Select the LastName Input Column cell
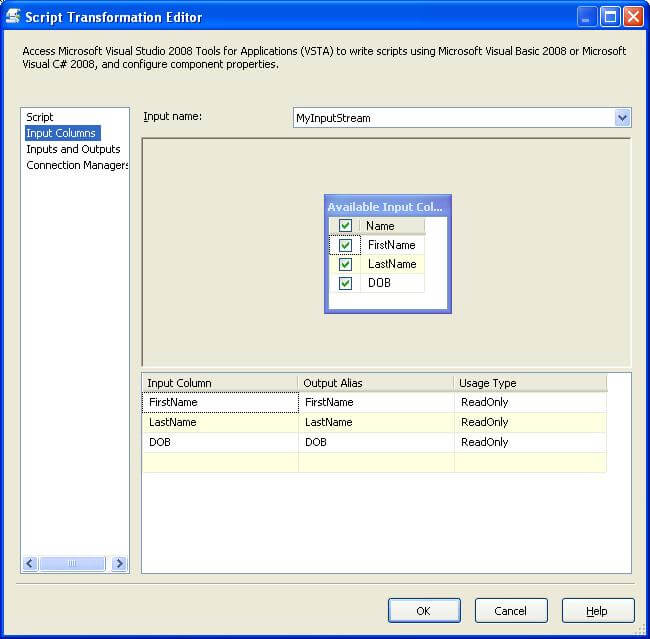Image resolution: width=650 pixels, height=639 pixels. (x=220, y=422)
